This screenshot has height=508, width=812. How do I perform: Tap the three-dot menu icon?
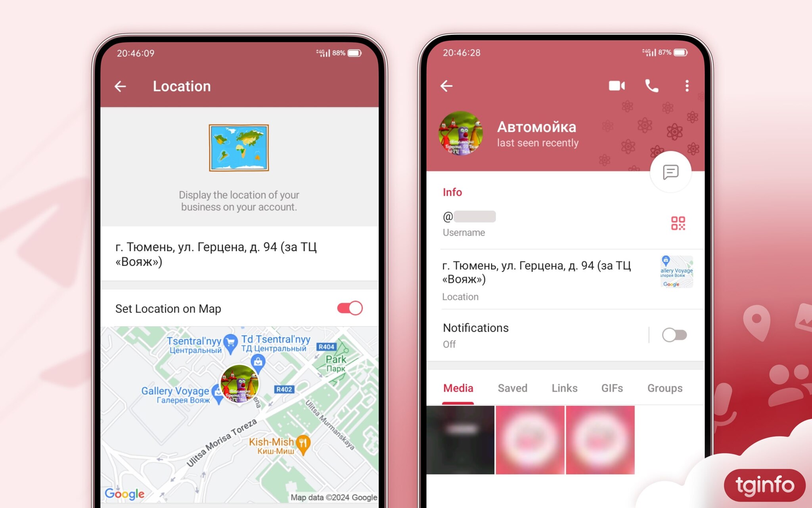point(686,86)
